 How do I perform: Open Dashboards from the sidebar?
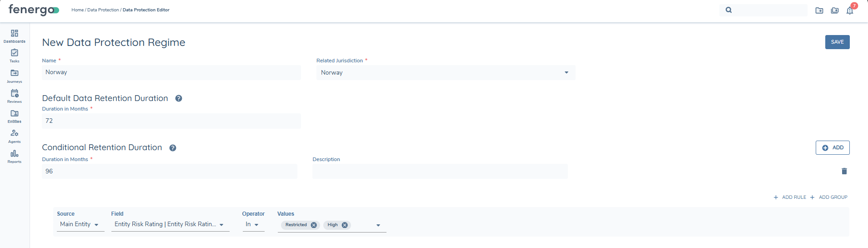click(x=15, y=36)
